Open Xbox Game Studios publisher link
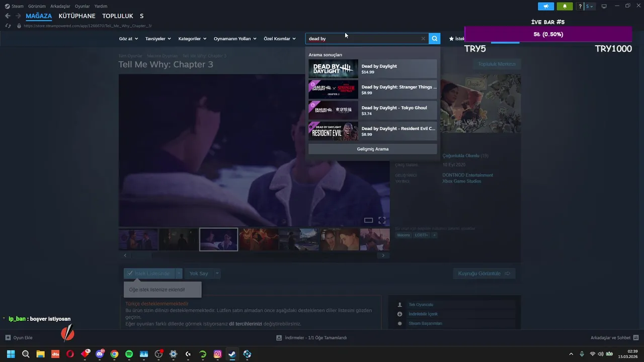 [462, 181]
